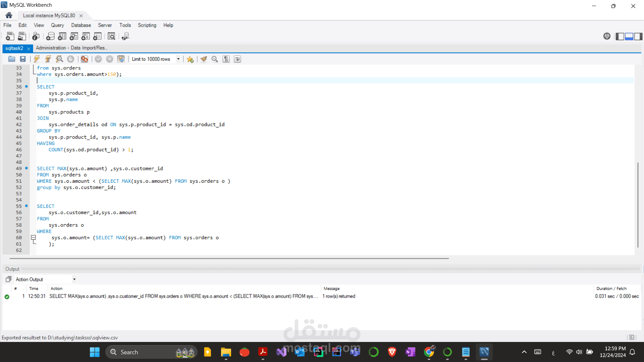This screenshot has width=644, height=362.
Task: Execute the SQL script with lightning icon
Action: pyautogui.click(x=37, y=59)
